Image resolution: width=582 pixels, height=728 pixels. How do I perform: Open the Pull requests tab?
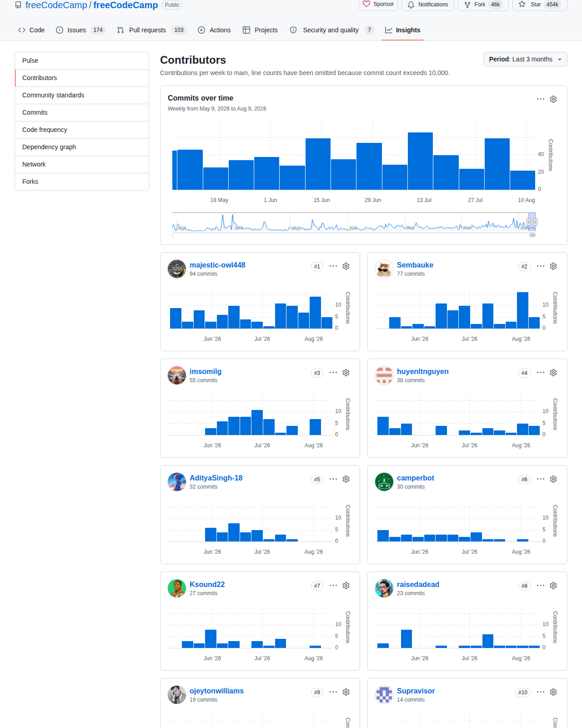(151, 30)
